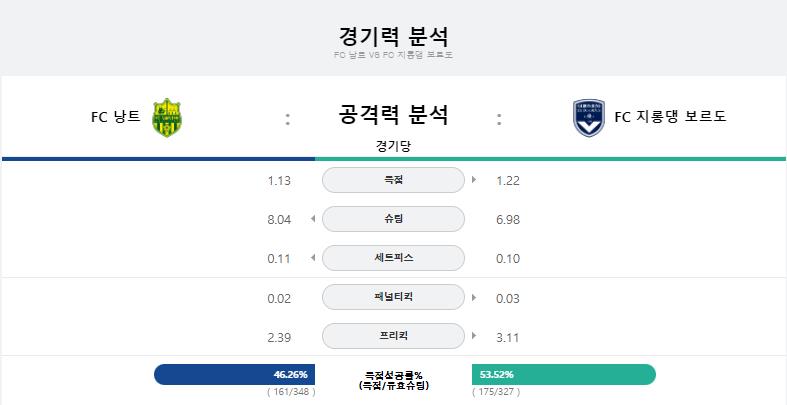Click the arrow right of 프리킥 pill

[x=474, y=336]
